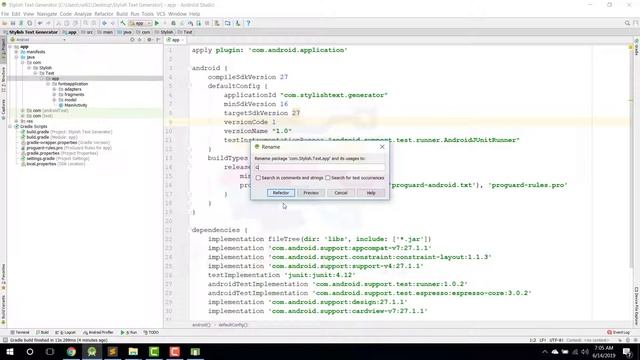Open Windows Start menu

[10, 351]
